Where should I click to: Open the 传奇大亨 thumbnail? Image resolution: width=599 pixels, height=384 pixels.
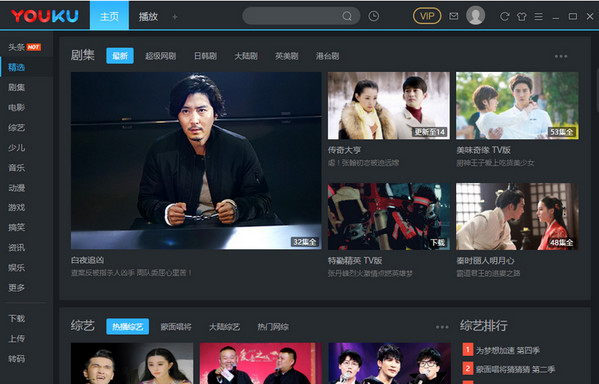pos(389,106)
